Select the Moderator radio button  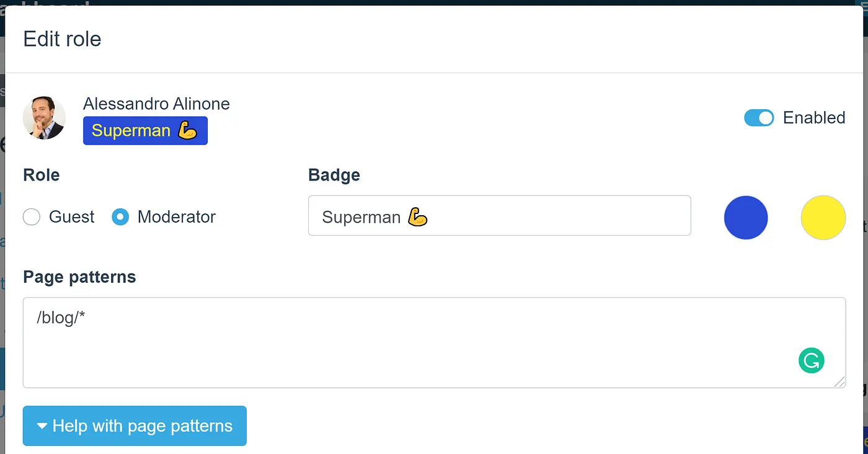(x=120, y=217)
